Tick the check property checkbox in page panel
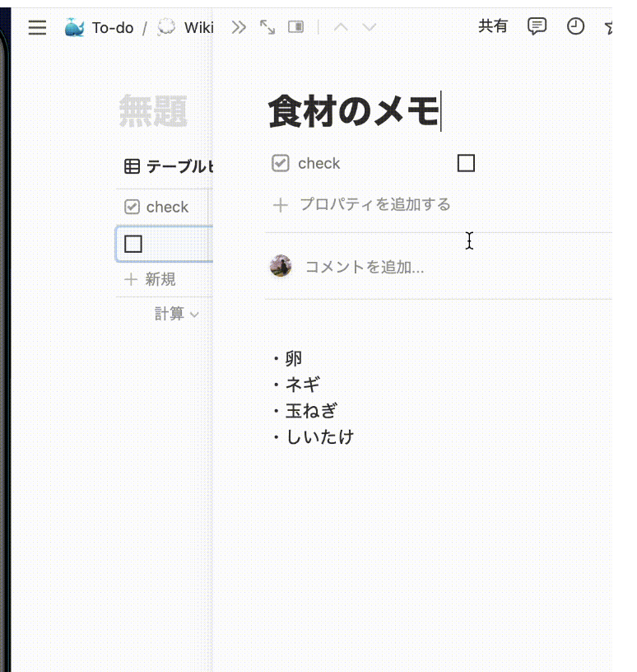Image resolution: width=637 pixels, height=672 pixels. tap(466, 163)
